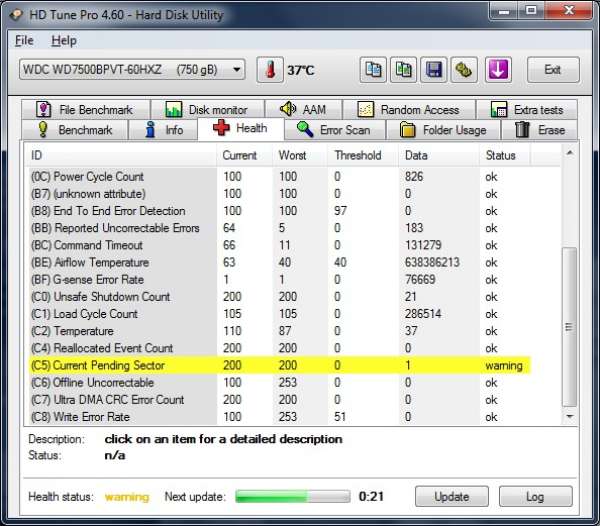Select the (C1) Load Cycle Count row
This screenshot has width=600, height=526.
pyautogui.click(x=278, y=314)
